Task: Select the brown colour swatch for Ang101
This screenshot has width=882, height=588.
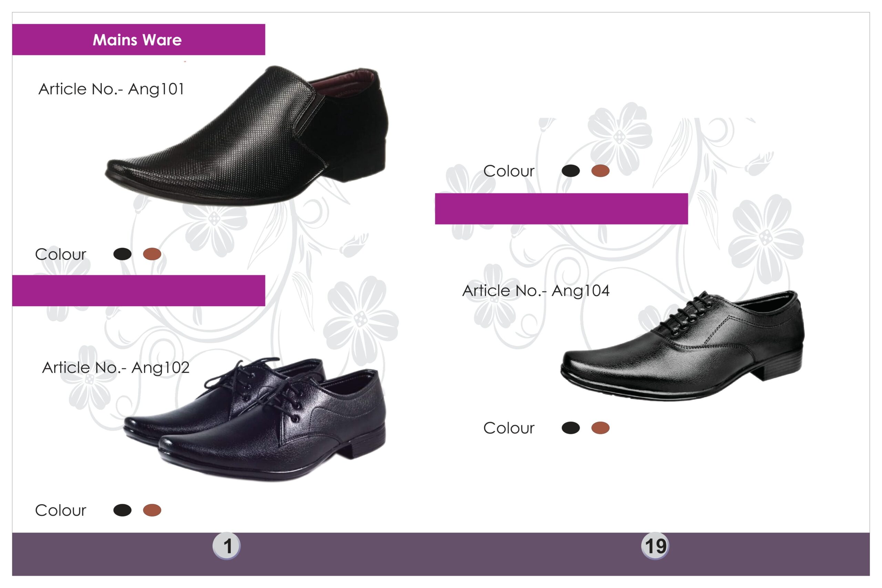Action: [x=152, y=254]
